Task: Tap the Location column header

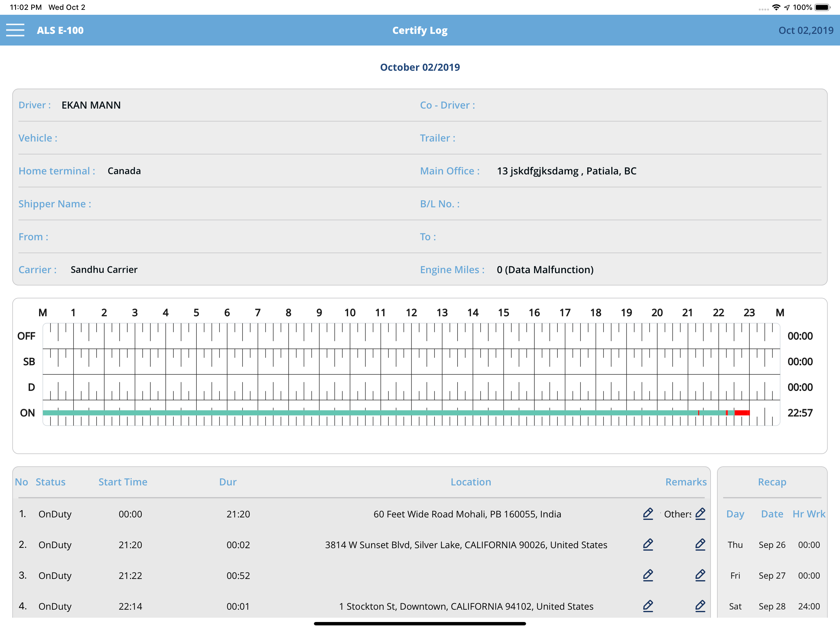Action: 471,482
